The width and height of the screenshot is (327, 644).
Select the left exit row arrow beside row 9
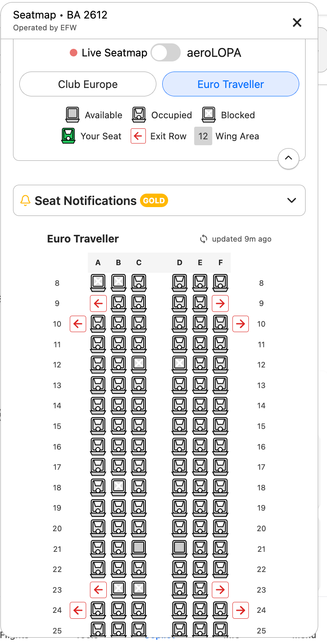pos(98,303)
